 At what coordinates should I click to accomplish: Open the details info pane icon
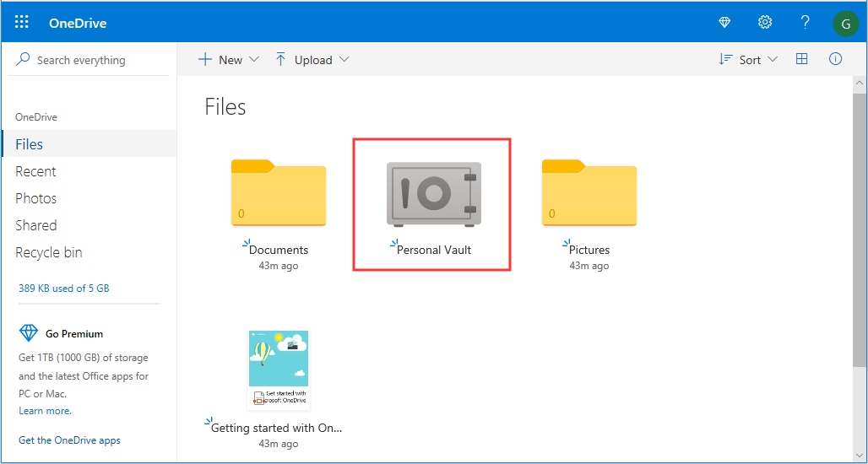(835, 59)
